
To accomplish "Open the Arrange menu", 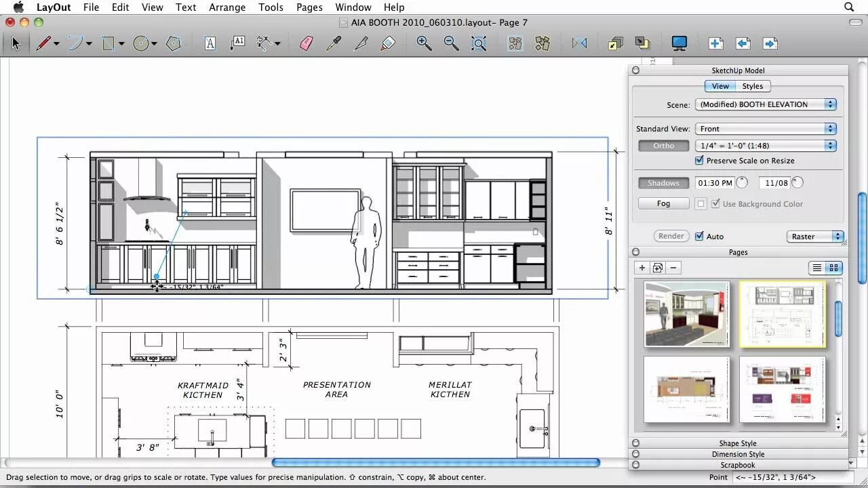I will click(x=227, y=7).
